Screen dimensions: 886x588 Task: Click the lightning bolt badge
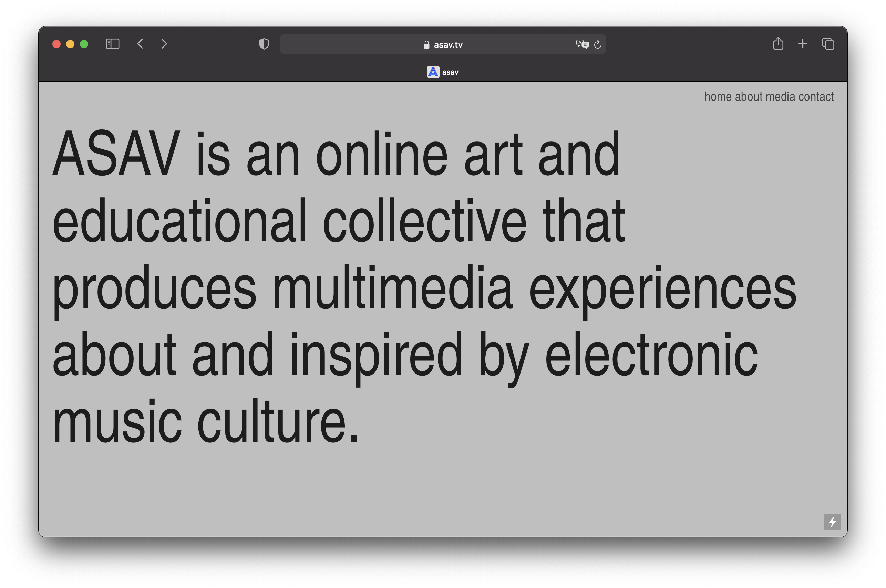[x=832, y=522]
